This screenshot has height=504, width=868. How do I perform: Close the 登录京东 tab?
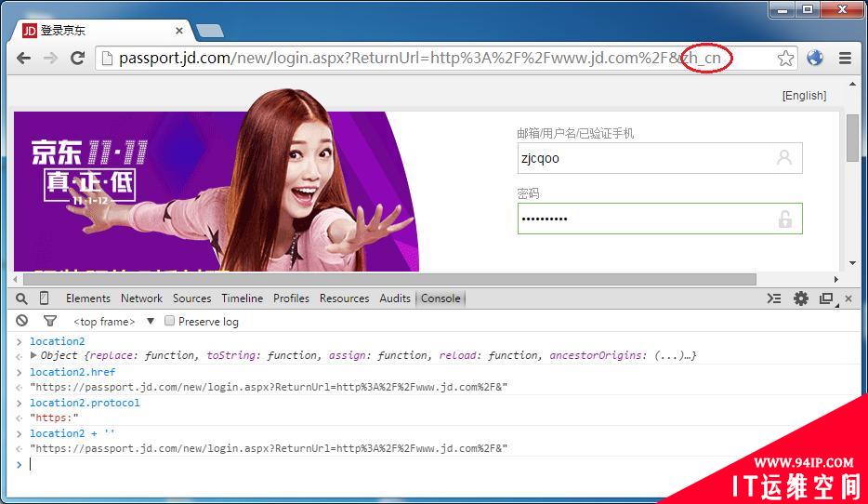[178, 31]
